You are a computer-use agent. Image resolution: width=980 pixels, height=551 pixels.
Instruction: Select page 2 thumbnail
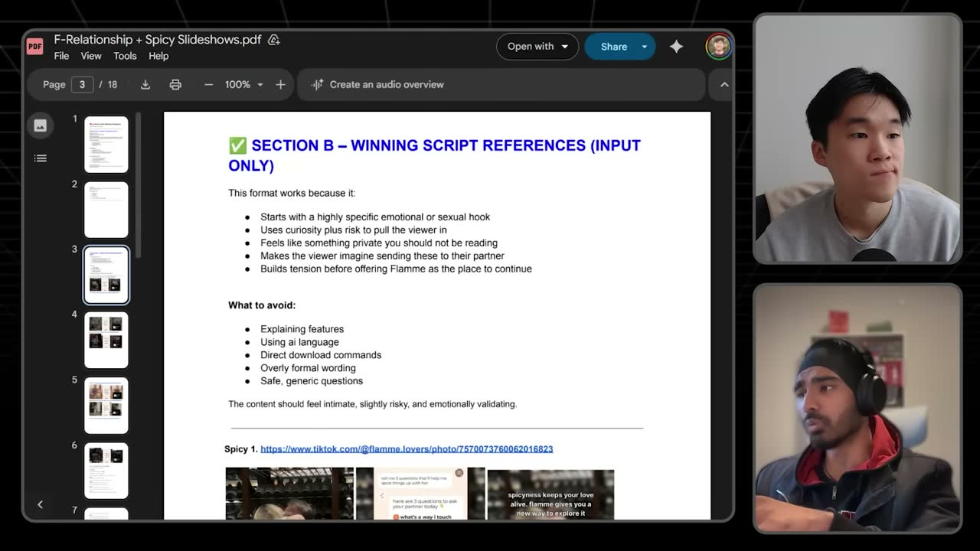[106, 210]
